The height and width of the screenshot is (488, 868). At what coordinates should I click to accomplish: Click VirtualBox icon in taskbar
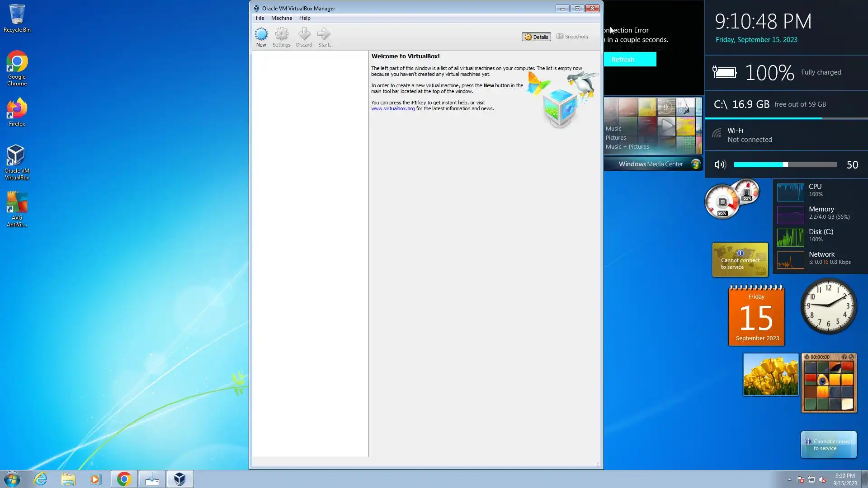(x=180, y=479)
